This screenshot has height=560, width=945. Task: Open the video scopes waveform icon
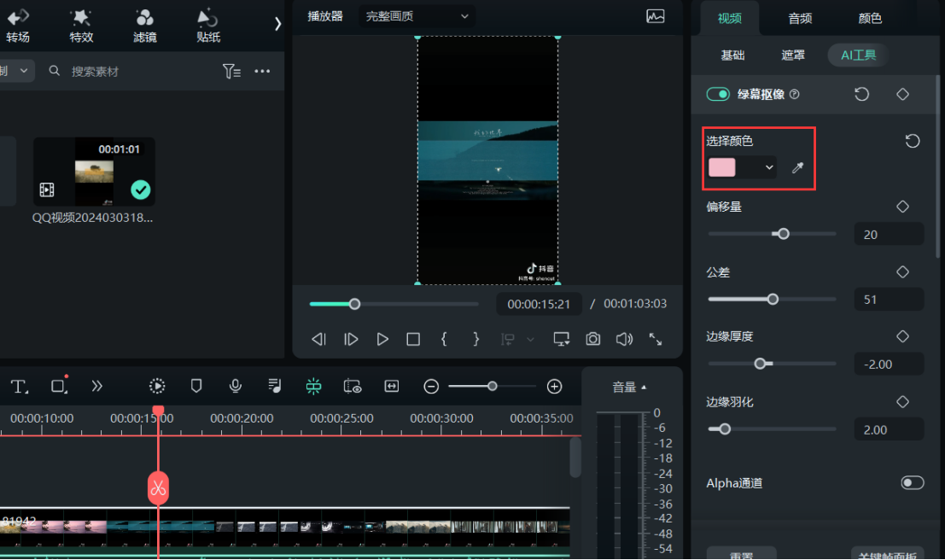coord(656,16)
